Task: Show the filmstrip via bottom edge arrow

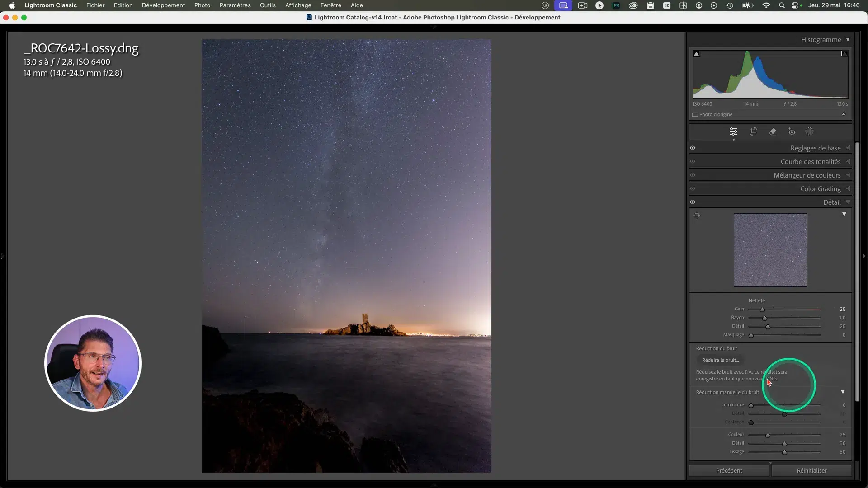Action: point(434,484)
